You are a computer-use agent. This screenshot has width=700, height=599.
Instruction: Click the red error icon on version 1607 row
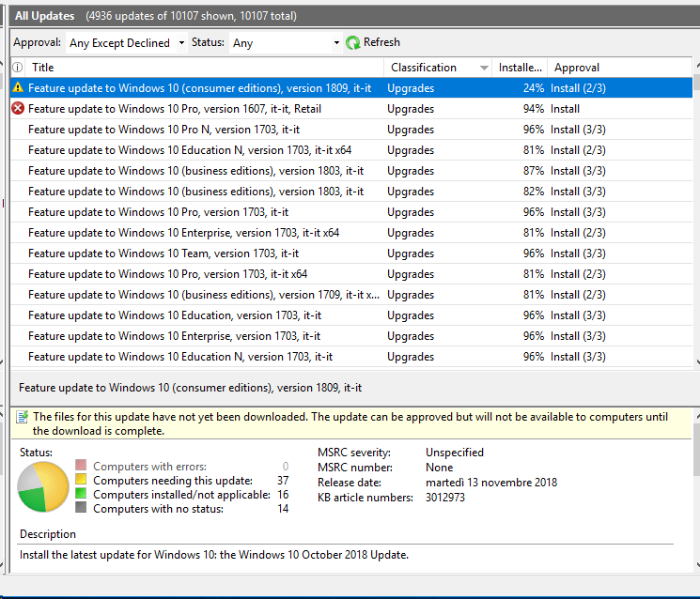18,108
